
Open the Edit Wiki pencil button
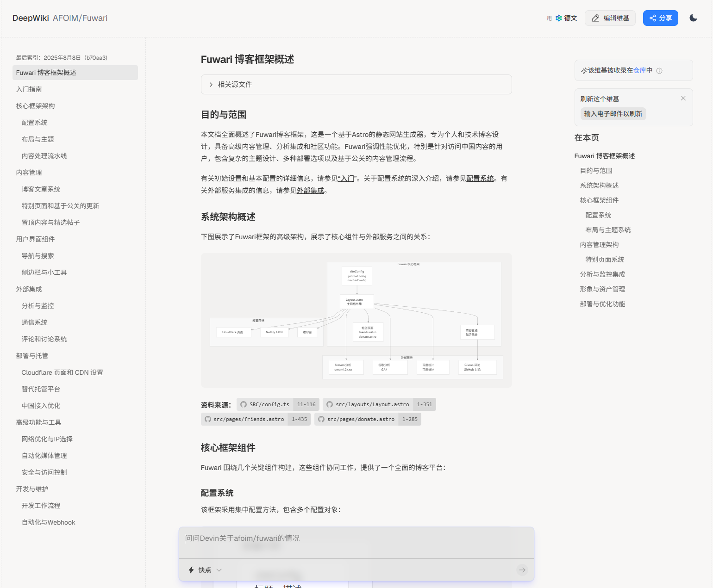610,18
